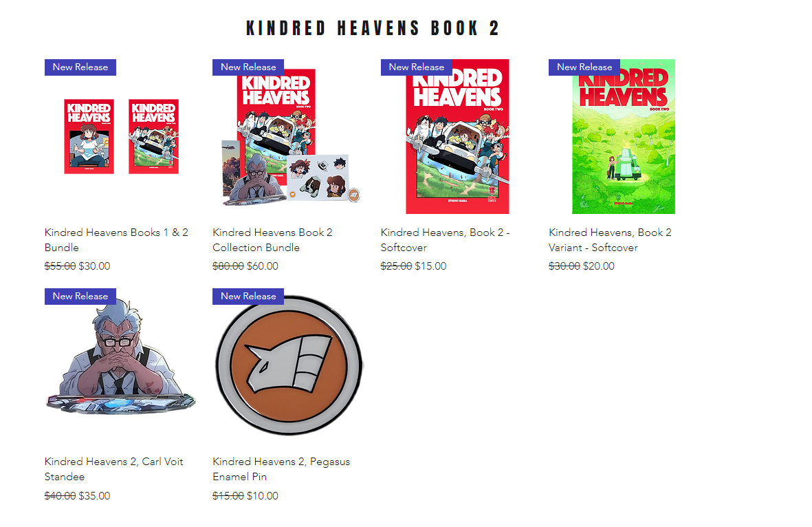Image resolution: width=812 pixels, height=527 pixels.
Task: Click the New Release badge on the Pegasus Pin
Action: tap(248, 297)
